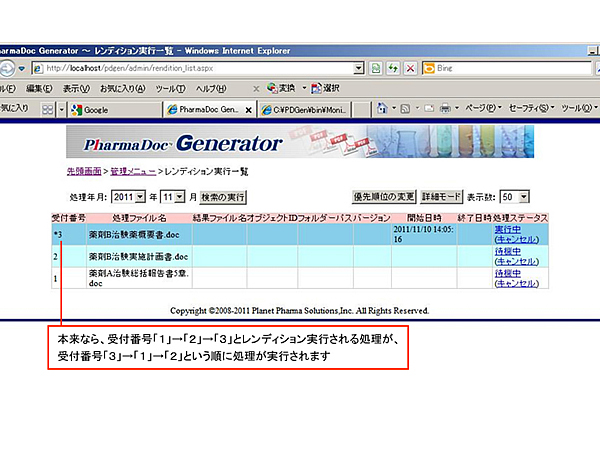
Task: Click the quick tabs grid icon
Action: (x=47, y=110)
